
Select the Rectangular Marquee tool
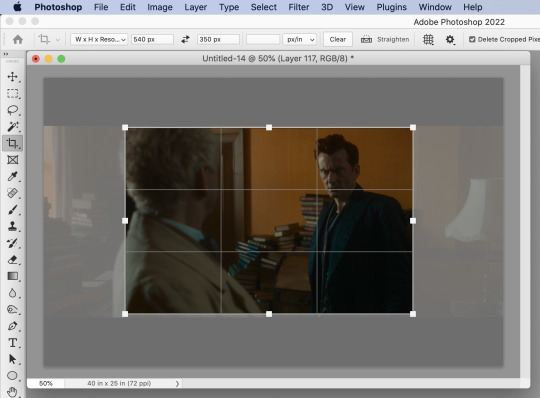pos(13,93)
